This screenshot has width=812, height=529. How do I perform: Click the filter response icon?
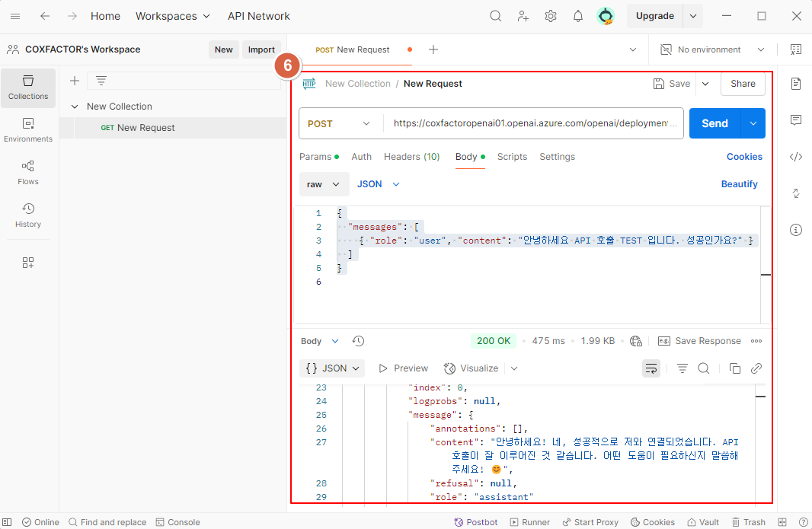[x=682, y=368]
